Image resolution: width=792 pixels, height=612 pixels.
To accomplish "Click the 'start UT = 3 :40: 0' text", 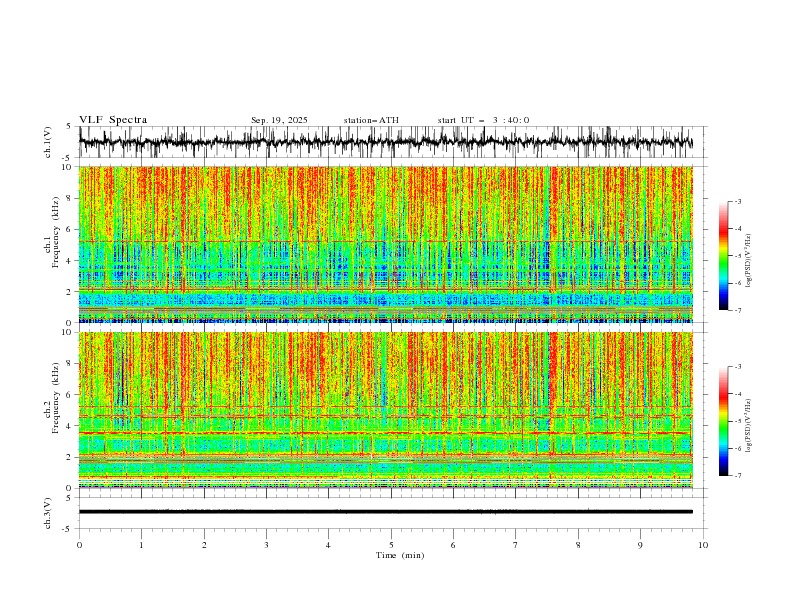I will [x=483, y=120].
